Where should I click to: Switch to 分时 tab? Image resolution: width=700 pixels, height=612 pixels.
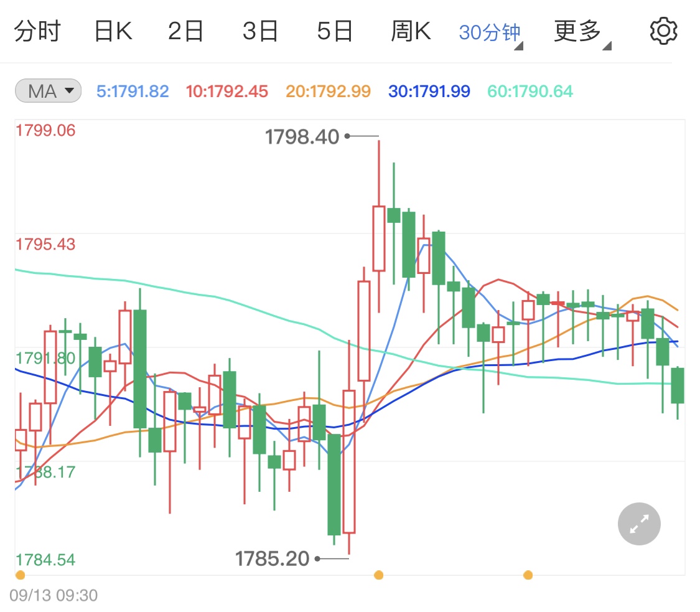(x=37, y=31)
